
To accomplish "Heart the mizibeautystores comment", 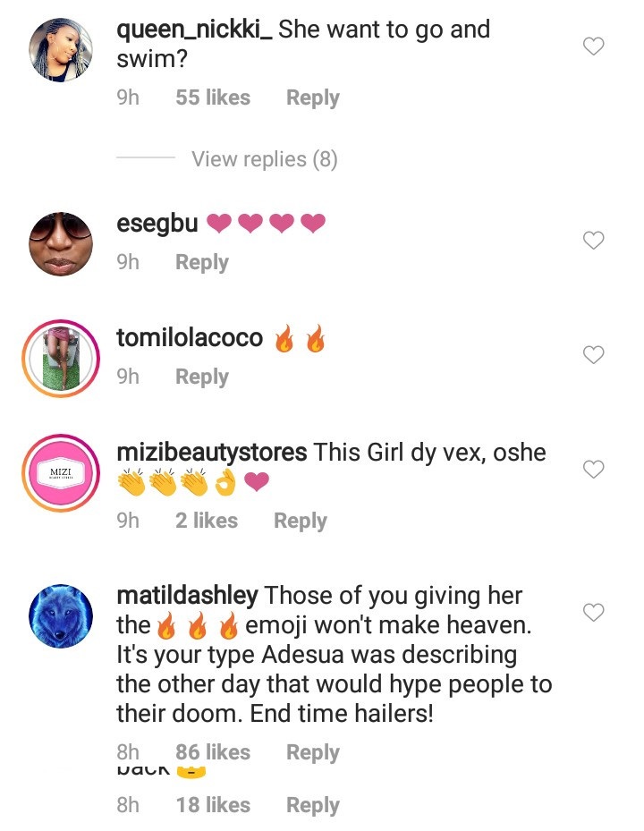I will pos(594,469).
